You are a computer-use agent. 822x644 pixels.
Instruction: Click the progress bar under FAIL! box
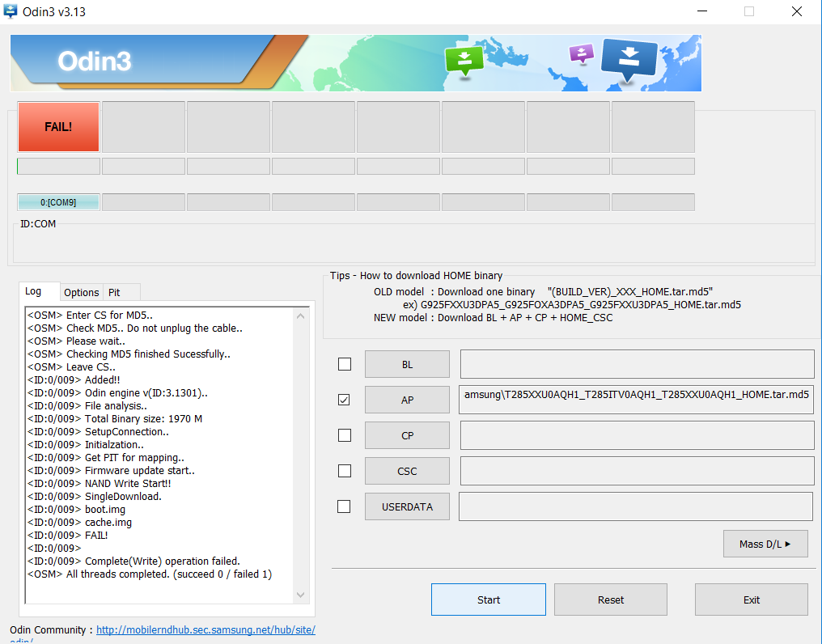[x=58, y=166]
